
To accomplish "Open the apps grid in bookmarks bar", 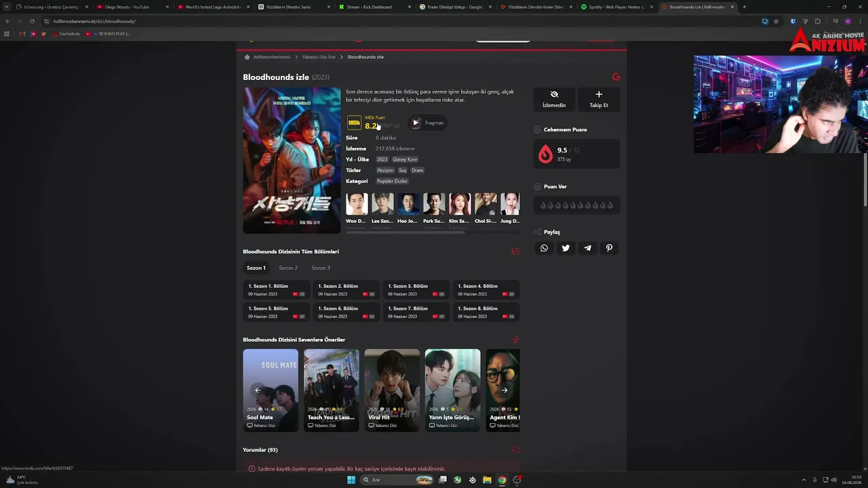I will [7, 33].
